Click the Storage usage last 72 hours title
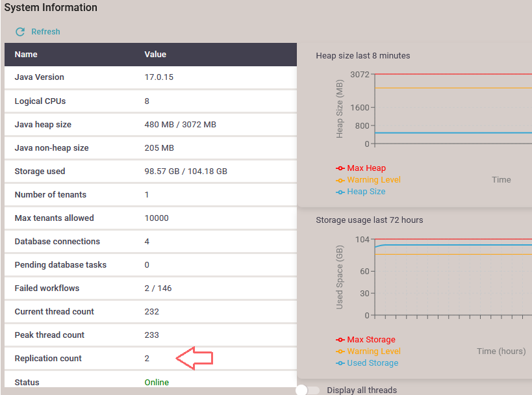 point(369,220)
